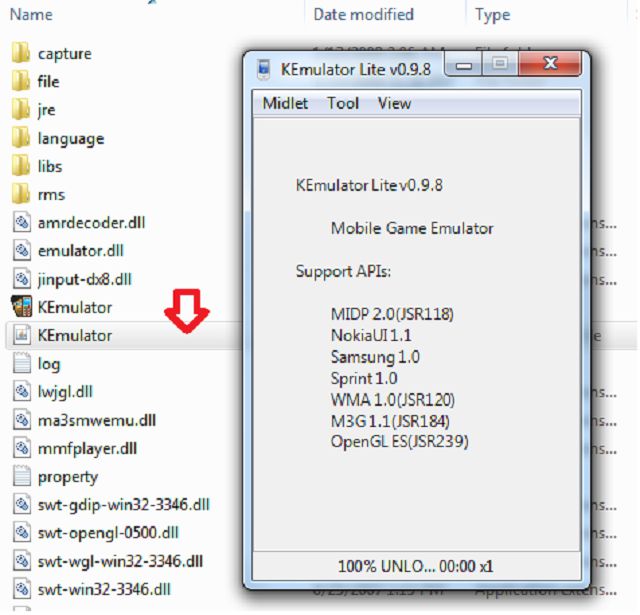This screenshot has height=615, width=640.
Task: Click the 'language' folder name
Action: [71, 139]
